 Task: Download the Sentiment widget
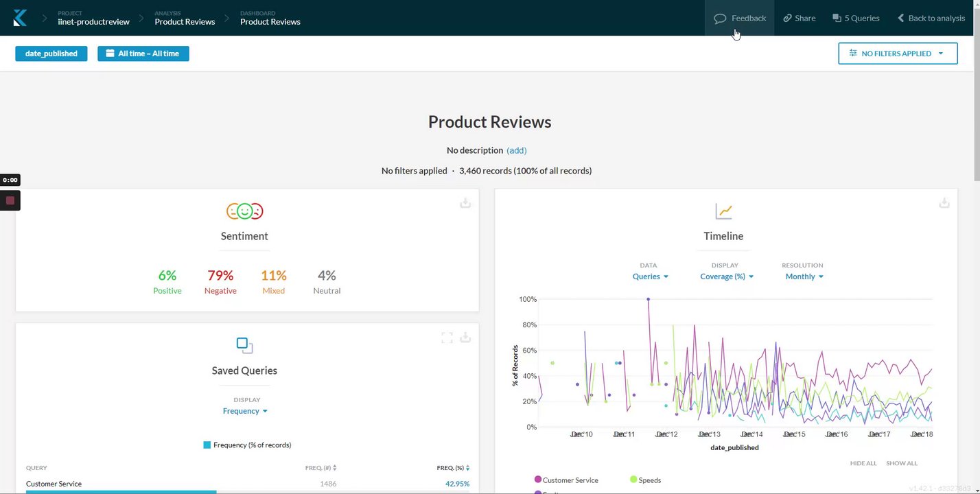click(465, 203)
